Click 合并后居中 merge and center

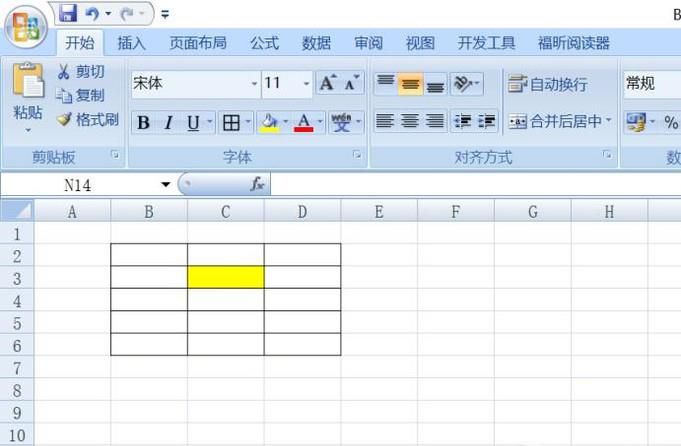tap(555, 121)
